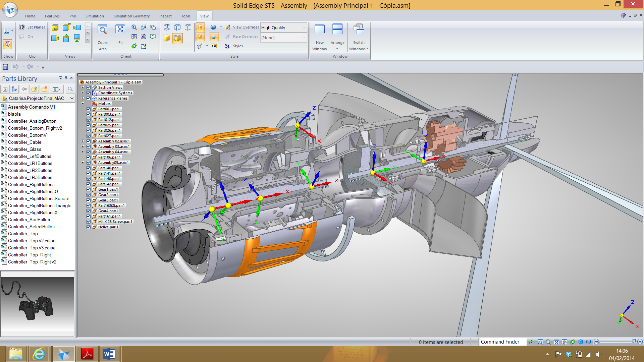
Task: Expand the Motors tree node
Action: (83, 104)
